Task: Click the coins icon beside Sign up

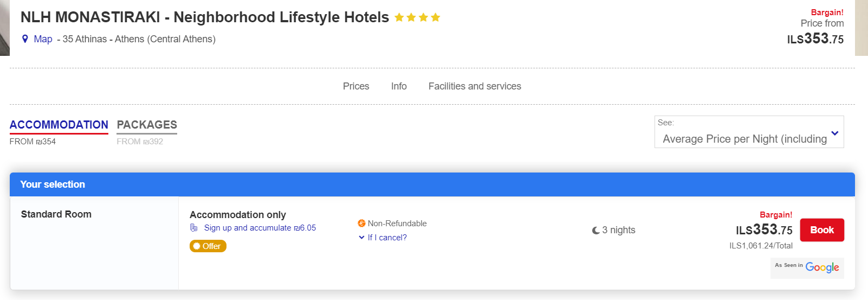Action: pos(194,228)
